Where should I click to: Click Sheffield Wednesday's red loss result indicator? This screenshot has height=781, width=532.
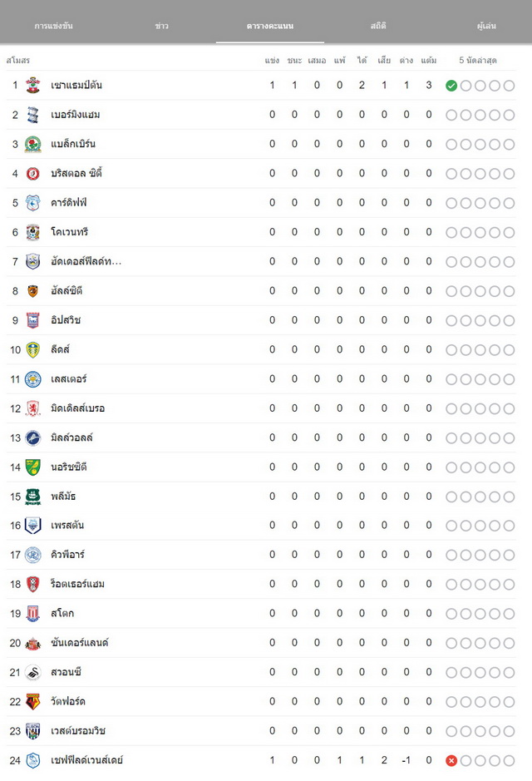click(x=451, y=760)
